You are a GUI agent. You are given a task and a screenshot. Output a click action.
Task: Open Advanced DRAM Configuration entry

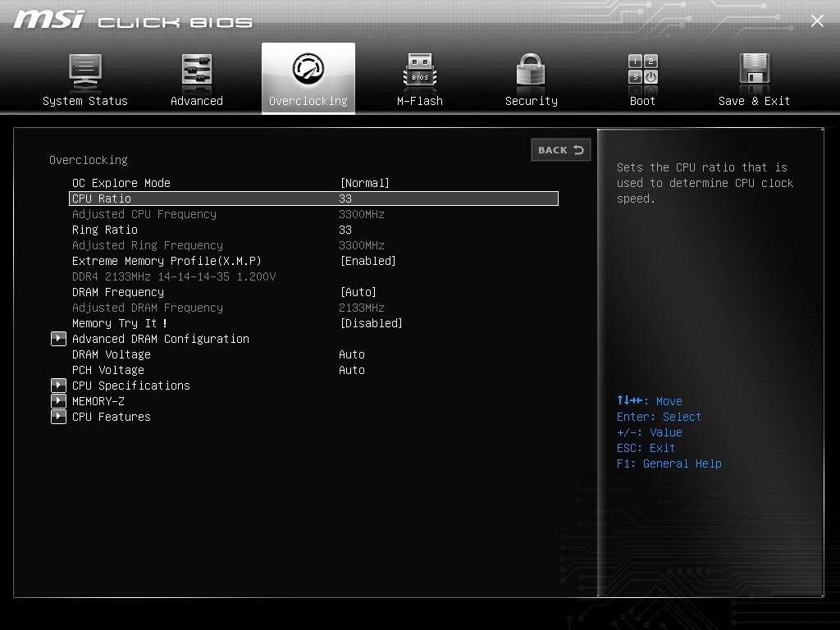pyautogui.click(x=161, y=339)
